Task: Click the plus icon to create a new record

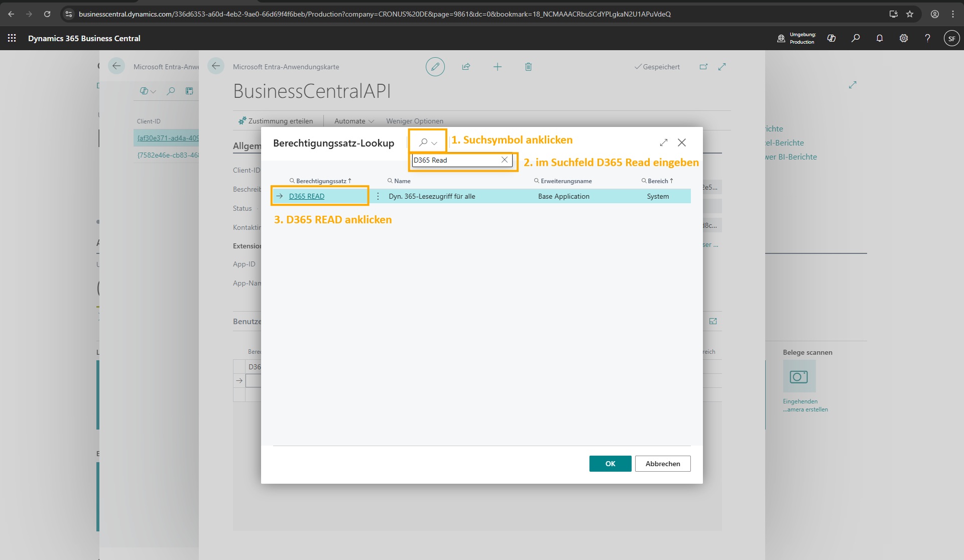Action: click(x=497, y=67)
